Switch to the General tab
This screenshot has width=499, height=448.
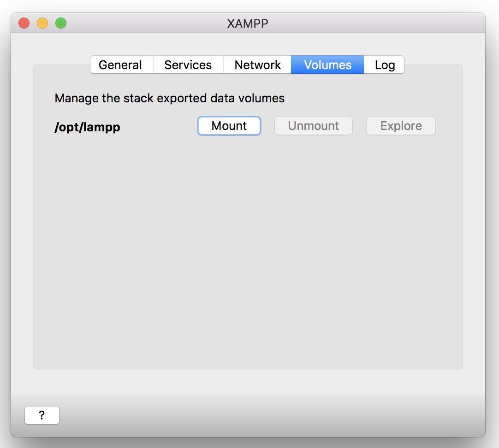pyautogui.click(x=122, y=65)
